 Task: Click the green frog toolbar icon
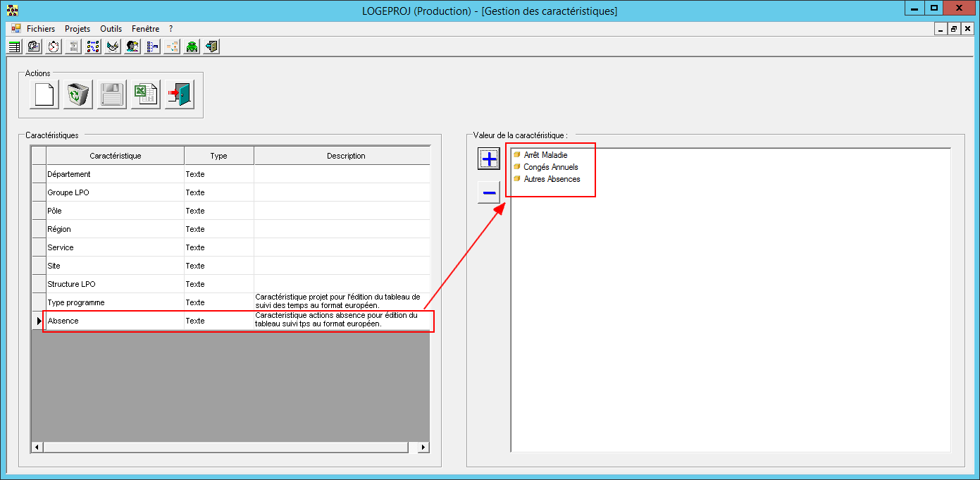pos(192,47)
